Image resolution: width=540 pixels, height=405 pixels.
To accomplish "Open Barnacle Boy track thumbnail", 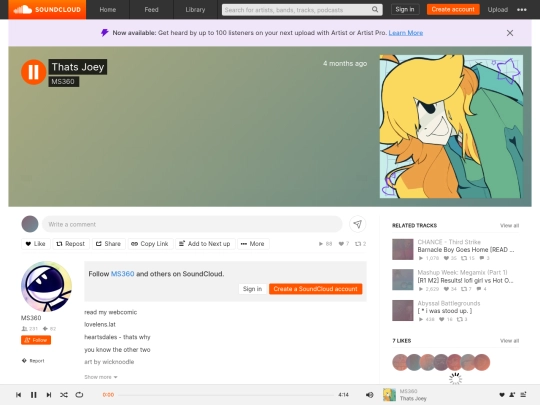I will coord(403,249).
